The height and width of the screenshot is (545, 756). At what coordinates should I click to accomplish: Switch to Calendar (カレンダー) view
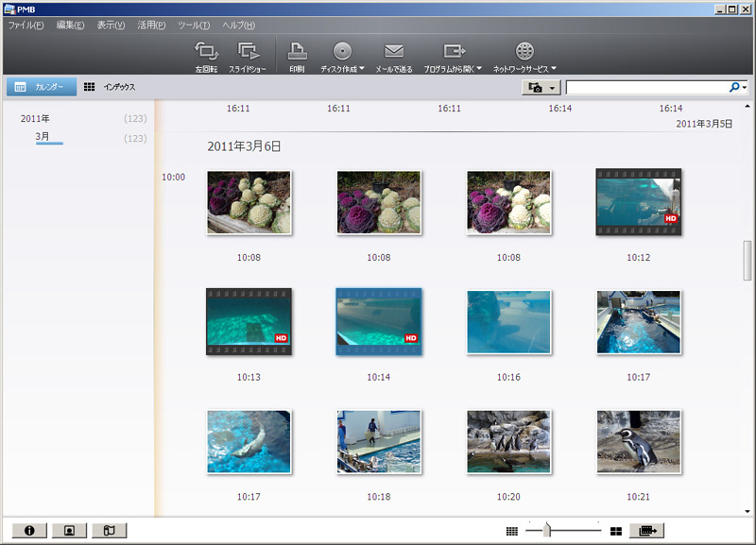(x=42, y=87)
